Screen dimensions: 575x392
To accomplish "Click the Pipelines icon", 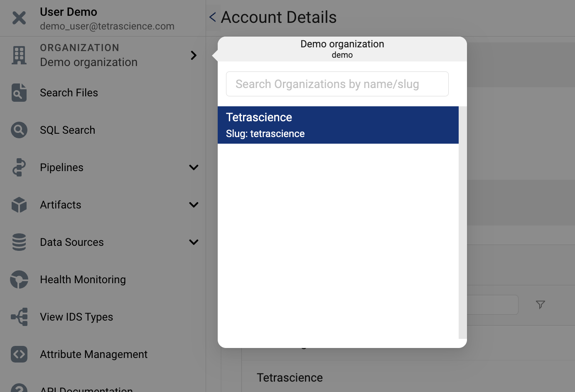I will coord(19,167).
